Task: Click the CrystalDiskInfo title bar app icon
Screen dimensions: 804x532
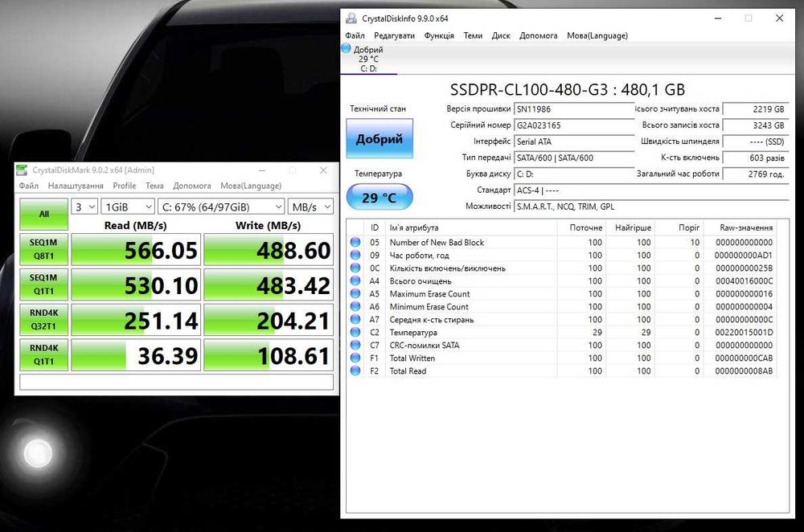Action: 351,18
